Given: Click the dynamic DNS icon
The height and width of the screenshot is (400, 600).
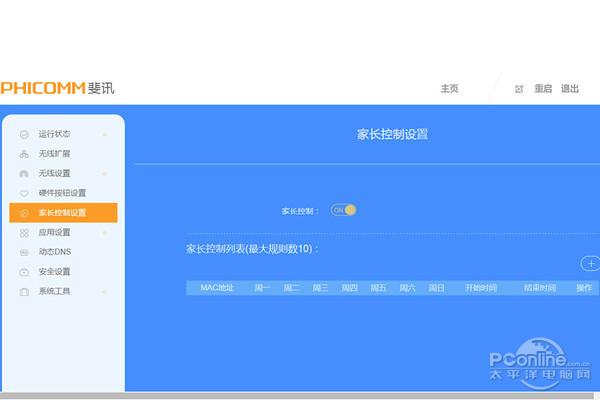Looking at the screenshot, I should (x=24, y=252).
